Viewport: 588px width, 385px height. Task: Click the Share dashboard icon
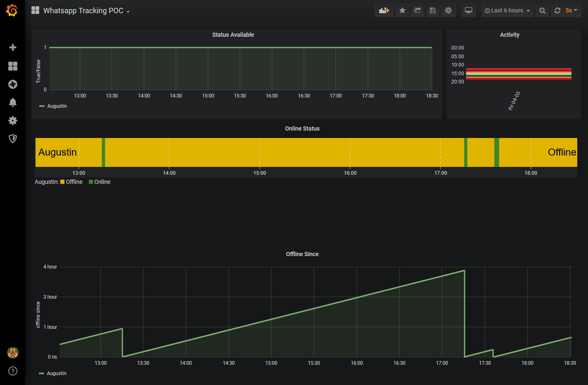[x=417, y=11]
